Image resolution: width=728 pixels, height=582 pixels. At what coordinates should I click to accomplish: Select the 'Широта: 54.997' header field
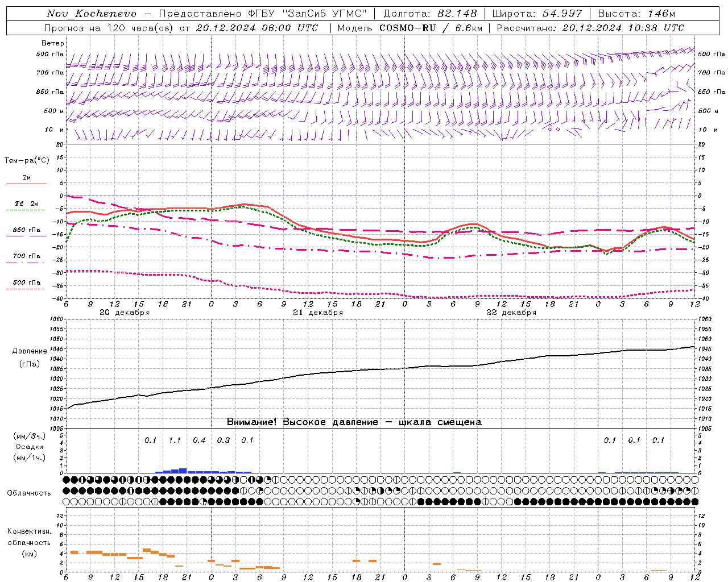tap(537, 14)
